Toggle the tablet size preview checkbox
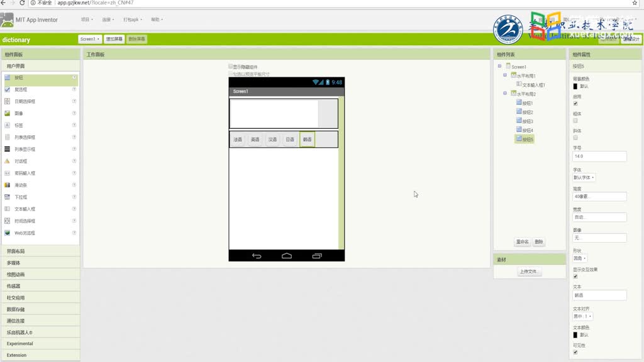 pos(230,74)
